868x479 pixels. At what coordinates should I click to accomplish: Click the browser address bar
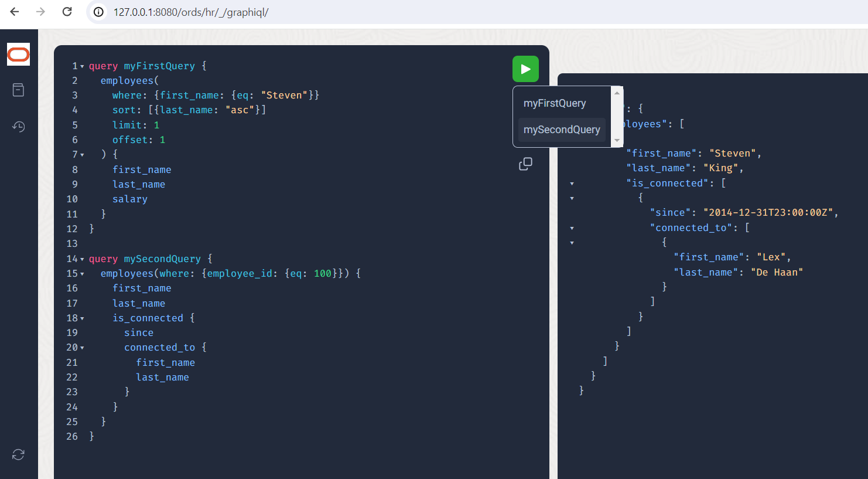coord(234,11)
